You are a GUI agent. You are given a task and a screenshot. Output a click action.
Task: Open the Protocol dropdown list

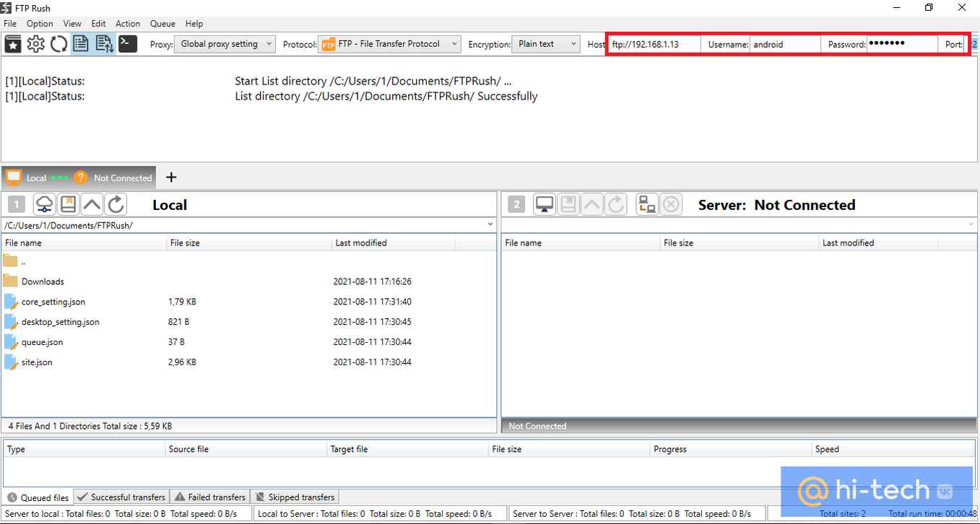(x=390, y=44)
